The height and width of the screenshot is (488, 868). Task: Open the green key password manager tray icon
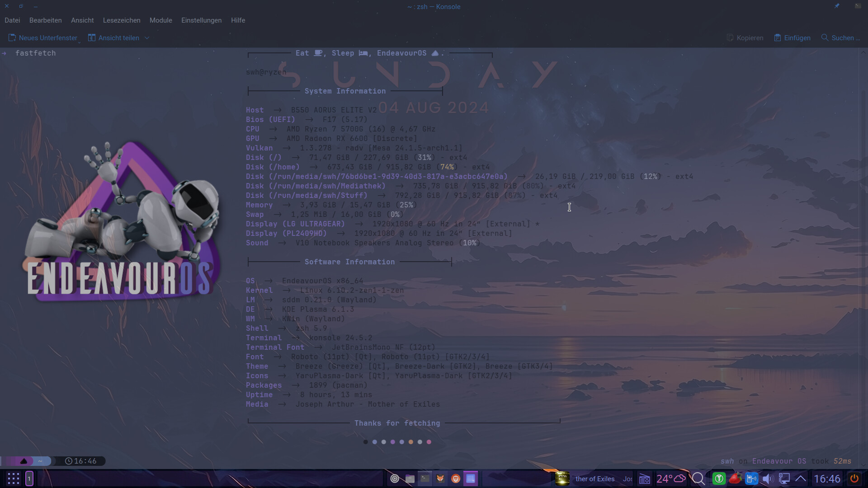coord(719,479)
